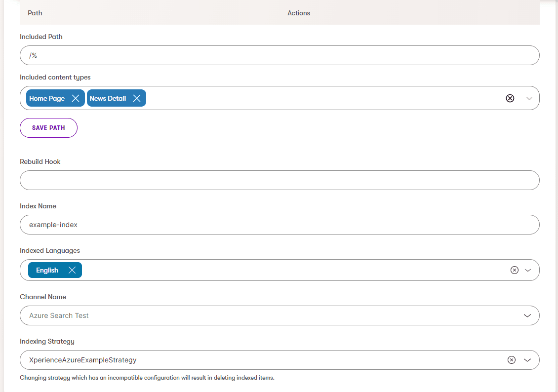Click the Index Name label
558x392 pixels.
38,206
